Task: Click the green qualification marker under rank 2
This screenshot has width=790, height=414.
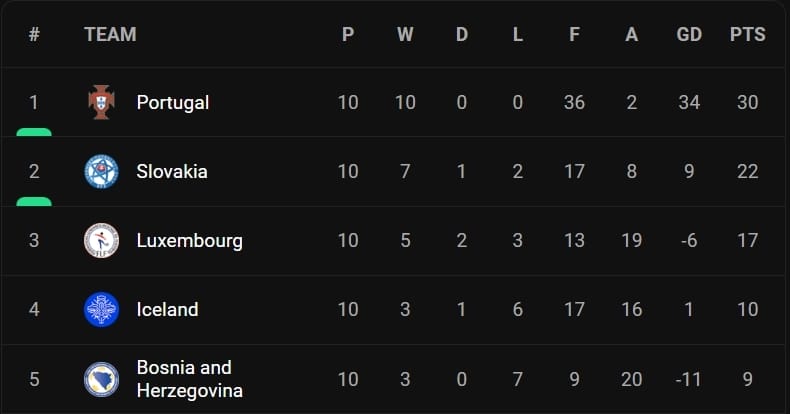Action: pyautogui.click(x=34, y=201)
